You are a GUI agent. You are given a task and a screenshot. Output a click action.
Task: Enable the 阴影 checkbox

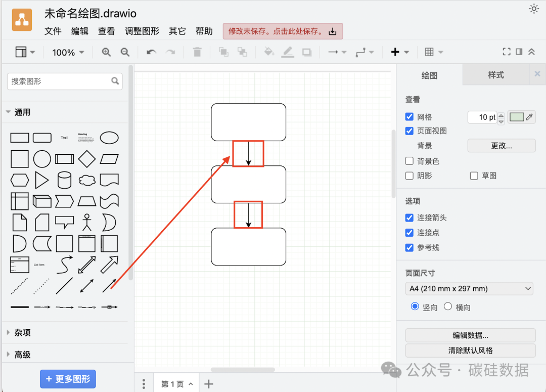[409, 176]
